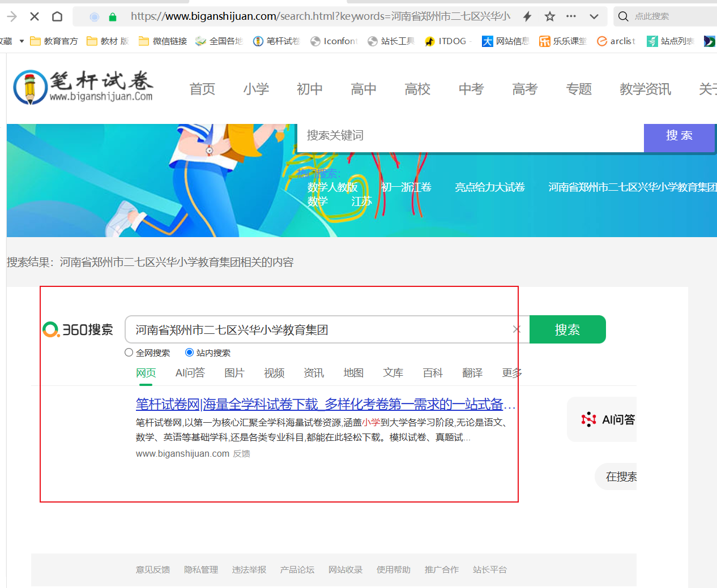This screenshot has width=717, height=588.
Task: Switch to AI问答 tab
Action: click(x=190, y=373)
